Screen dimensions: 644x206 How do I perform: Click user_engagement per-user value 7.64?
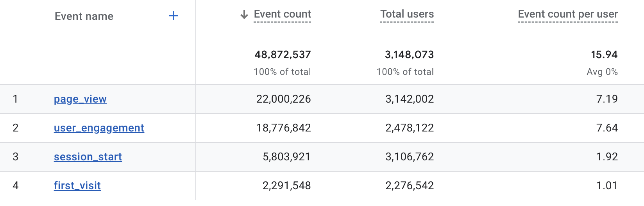[607, 128]
